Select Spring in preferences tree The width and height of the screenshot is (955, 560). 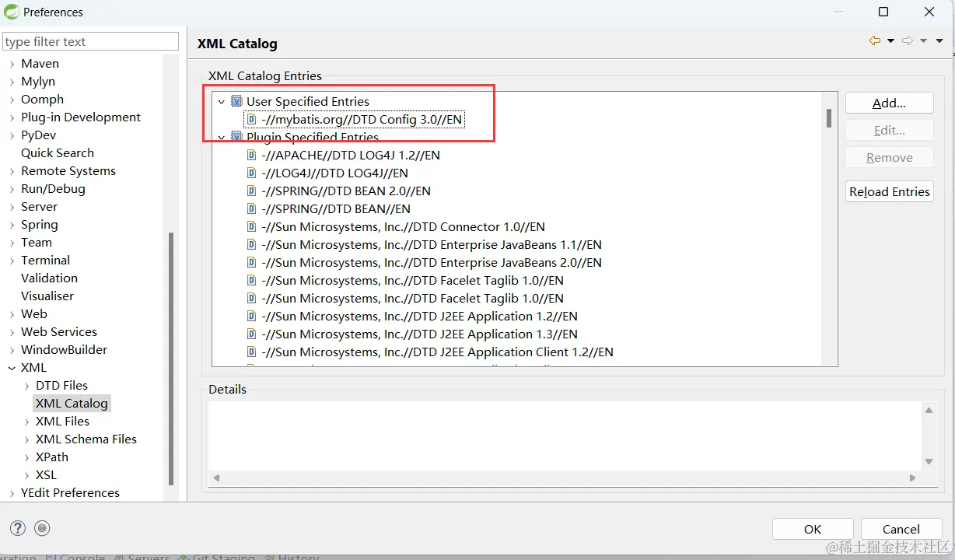click(x=40, y=224)
